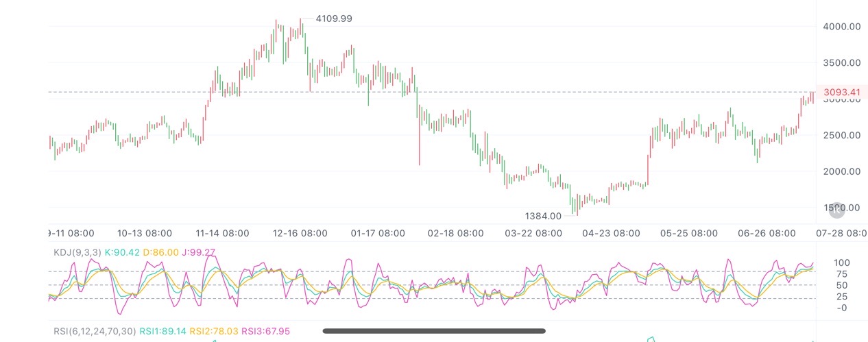
Task: Click the 75 level on KDJ scale
Action: (x=840, y=274)
